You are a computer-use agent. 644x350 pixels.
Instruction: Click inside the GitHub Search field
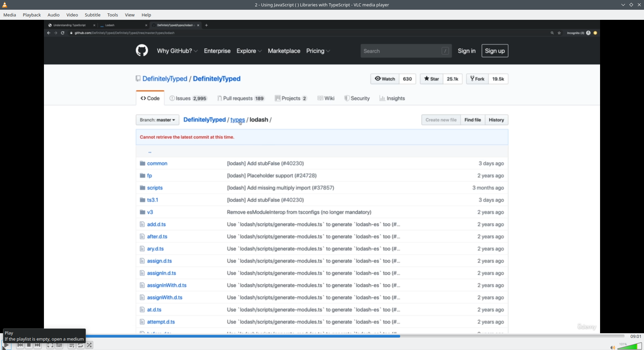pos(406,51)
